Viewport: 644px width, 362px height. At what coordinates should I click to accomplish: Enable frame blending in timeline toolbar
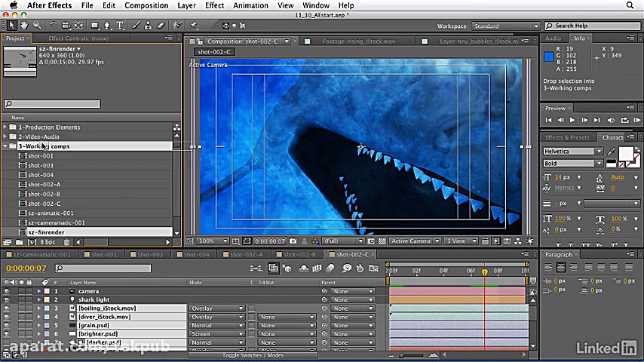point(317,268)
